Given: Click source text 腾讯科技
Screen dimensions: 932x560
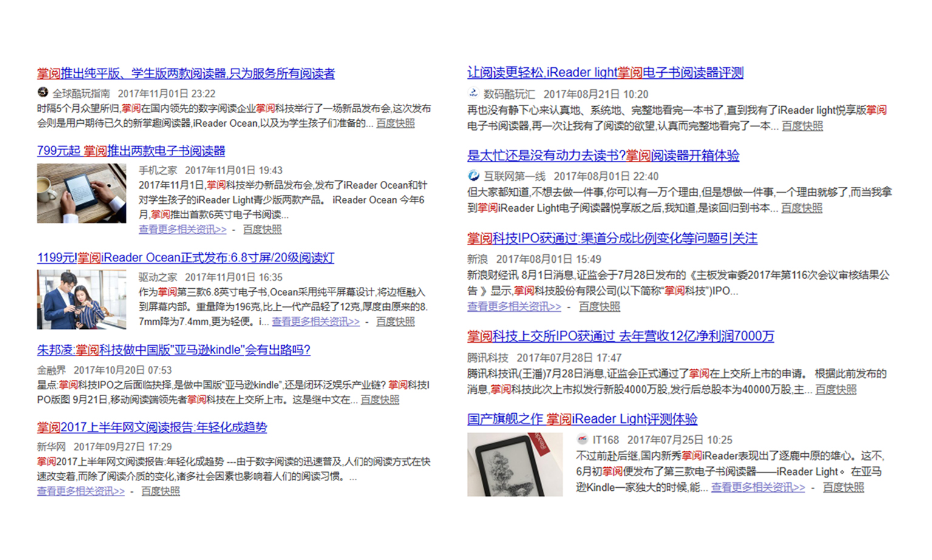Looking at the screenshot, I should point(488,358).
